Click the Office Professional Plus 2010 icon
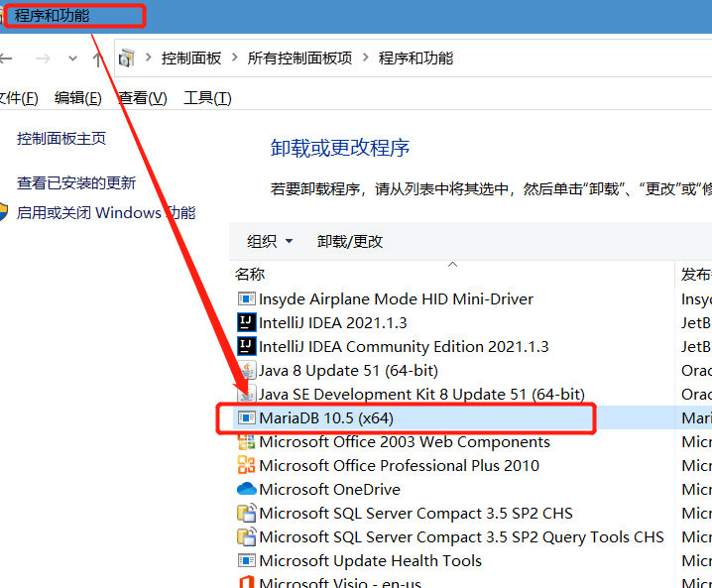This screenshot has width=712, height=588. [247, 465]
